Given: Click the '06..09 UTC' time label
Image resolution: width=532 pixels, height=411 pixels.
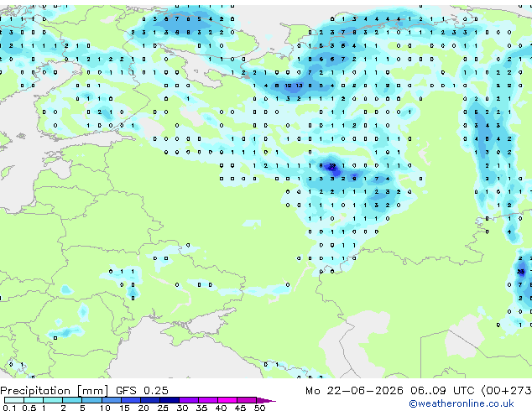Looking at the screenshot, I should [x=441, y=391].
